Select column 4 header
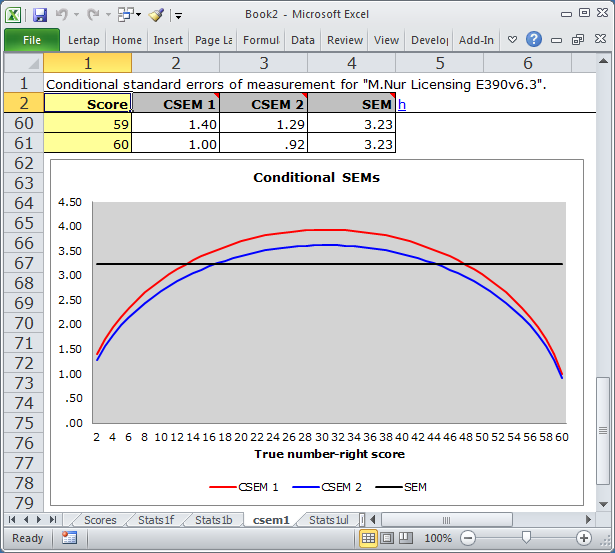The height and width of the screenshot is (553, 615). point(351,63)
